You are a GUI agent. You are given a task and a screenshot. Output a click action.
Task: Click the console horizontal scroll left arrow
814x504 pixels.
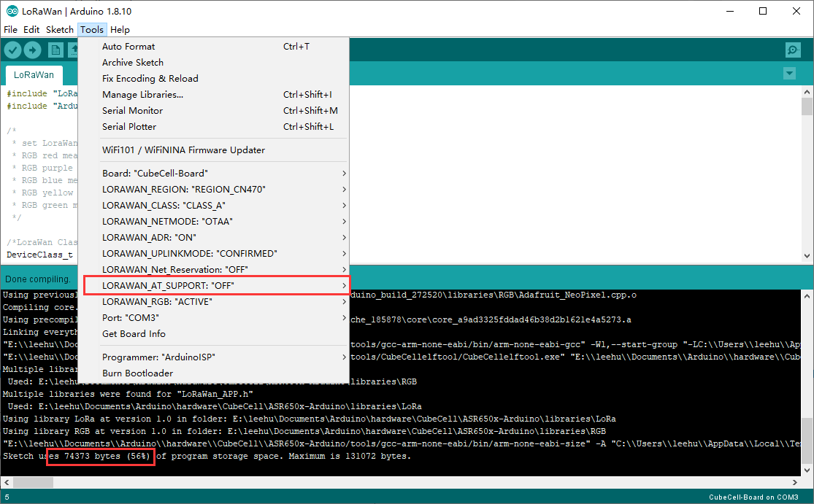[7, 483]
